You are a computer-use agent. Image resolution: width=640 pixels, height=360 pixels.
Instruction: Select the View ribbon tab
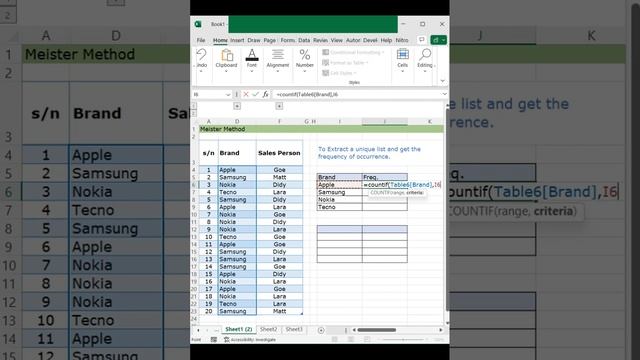point(336,40)
